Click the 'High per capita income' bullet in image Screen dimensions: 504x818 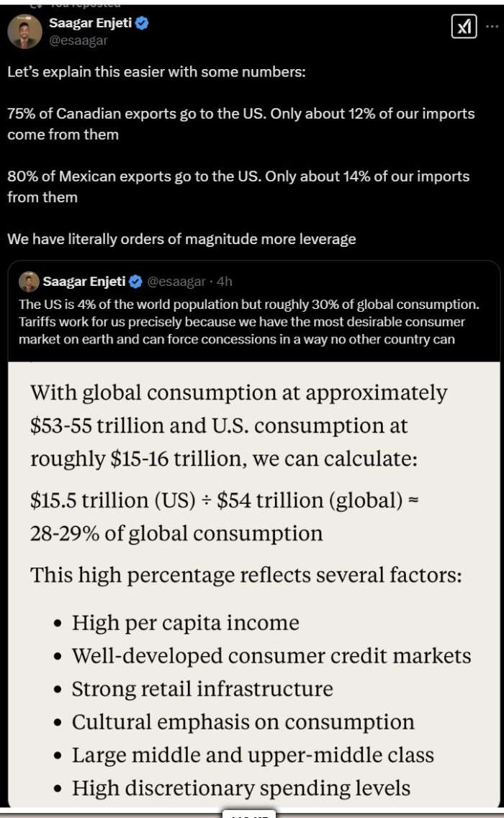tap(185, 622)
